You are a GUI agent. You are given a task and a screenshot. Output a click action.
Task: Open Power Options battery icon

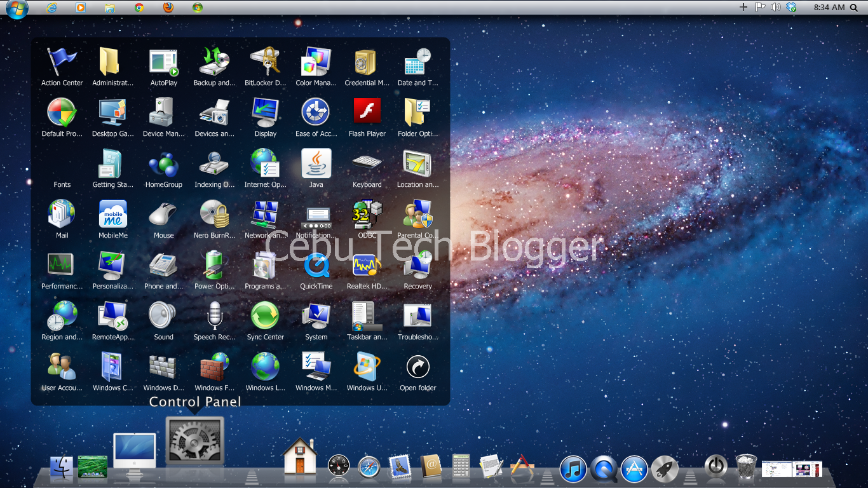215,265
